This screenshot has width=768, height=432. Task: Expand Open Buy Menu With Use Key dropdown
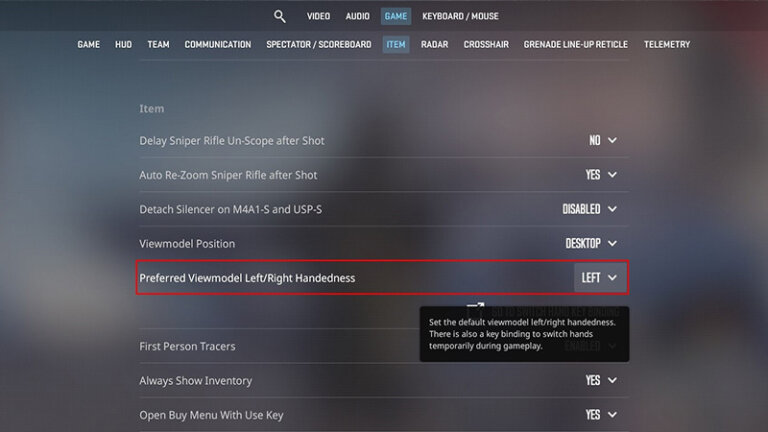tap(601, 415)
